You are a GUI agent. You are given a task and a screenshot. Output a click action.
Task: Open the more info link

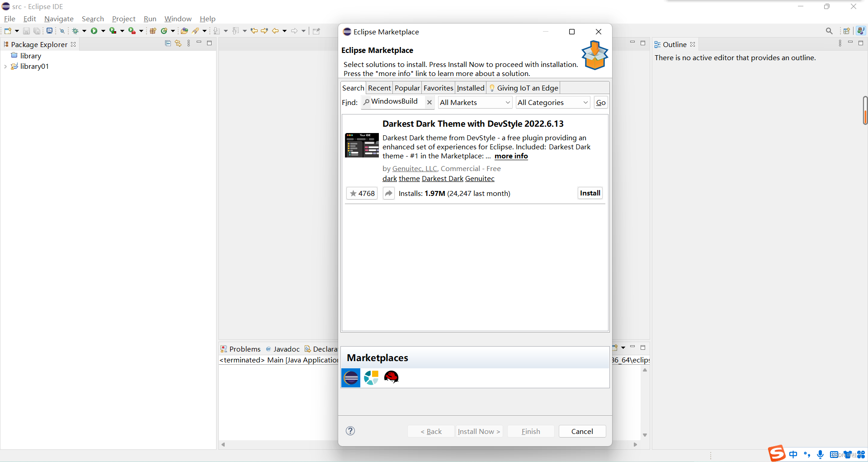[511, 156]
